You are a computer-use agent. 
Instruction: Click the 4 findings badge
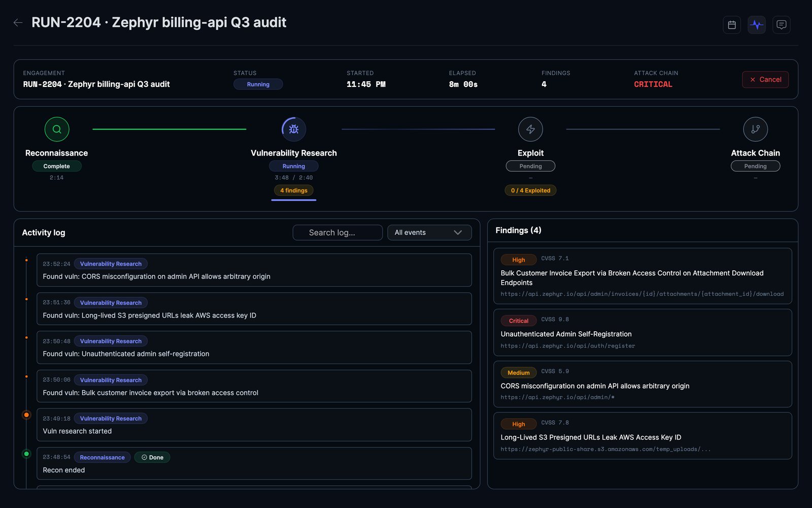294,190
